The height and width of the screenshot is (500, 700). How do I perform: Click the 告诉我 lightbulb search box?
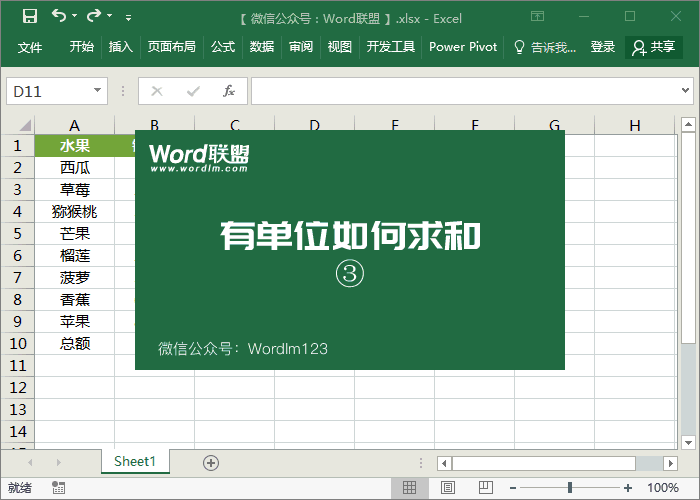[545, 47]
